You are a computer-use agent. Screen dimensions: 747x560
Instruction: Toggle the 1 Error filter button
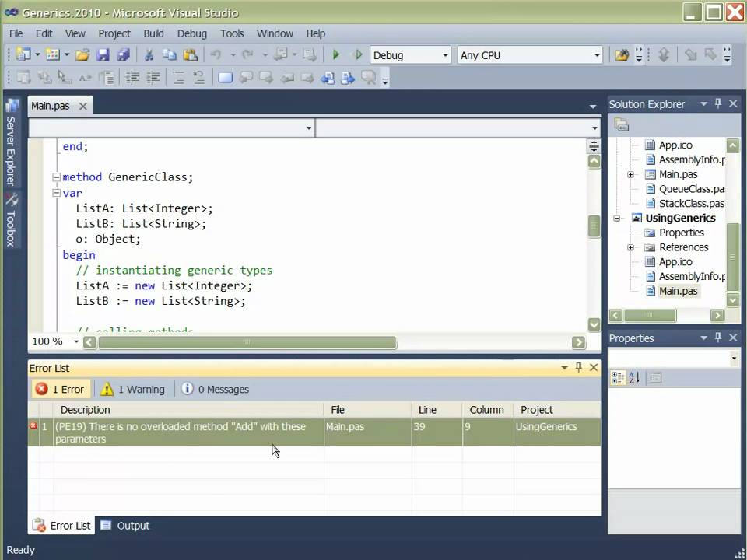tap(61, 389)
